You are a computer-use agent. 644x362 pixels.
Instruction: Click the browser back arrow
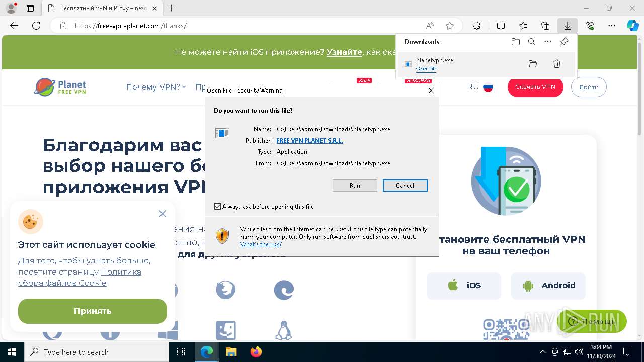click(x=14, y=26)
